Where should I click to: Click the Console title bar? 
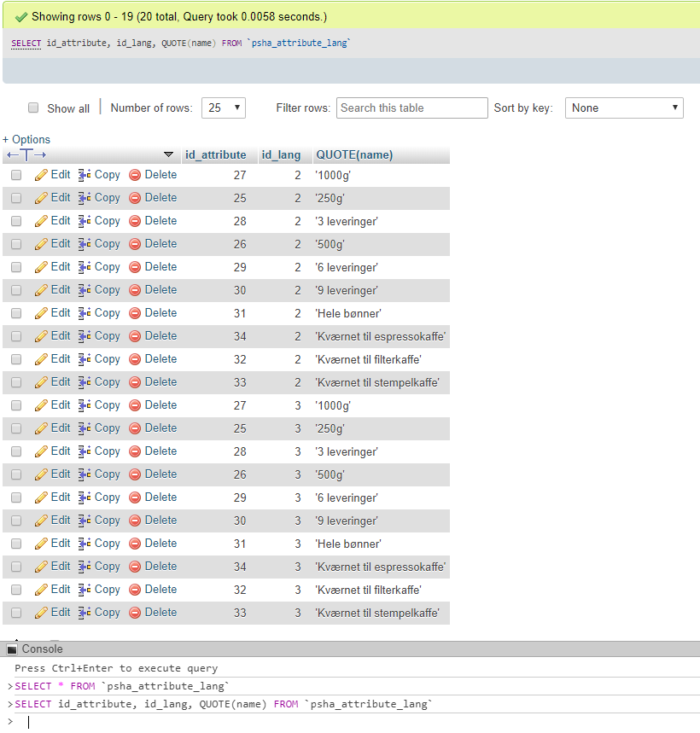tap(350, 649)
